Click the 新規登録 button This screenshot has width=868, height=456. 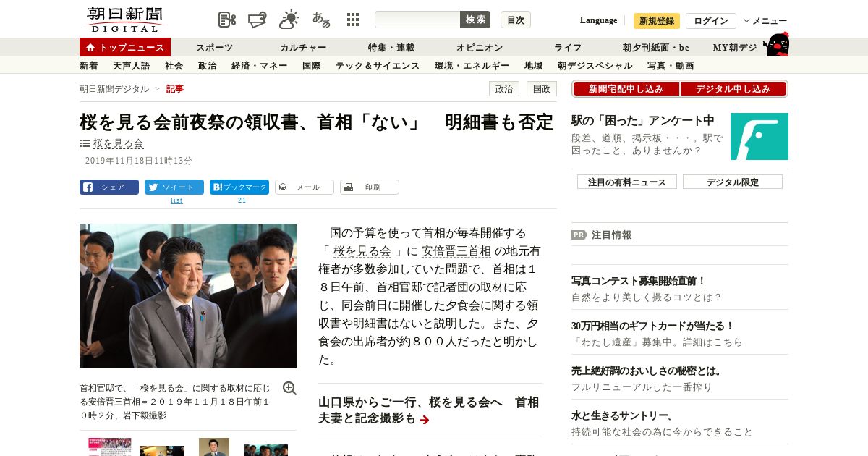(657, 21)
